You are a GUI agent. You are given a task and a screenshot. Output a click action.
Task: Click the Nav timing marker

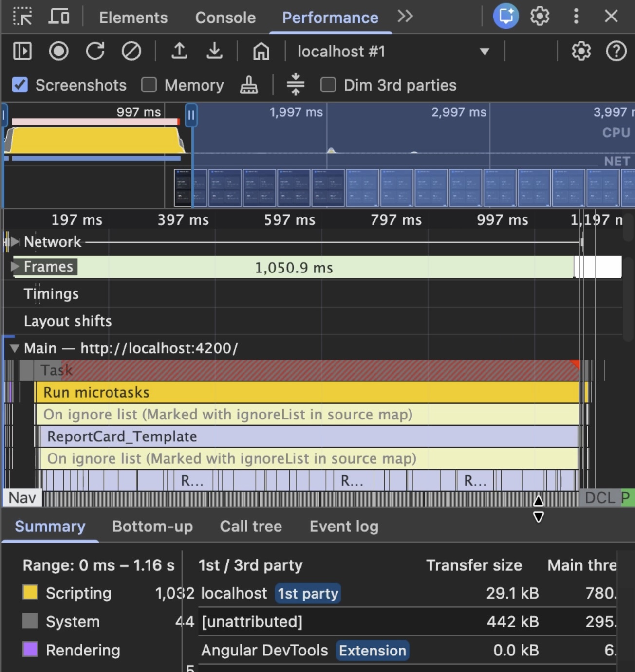22,498
